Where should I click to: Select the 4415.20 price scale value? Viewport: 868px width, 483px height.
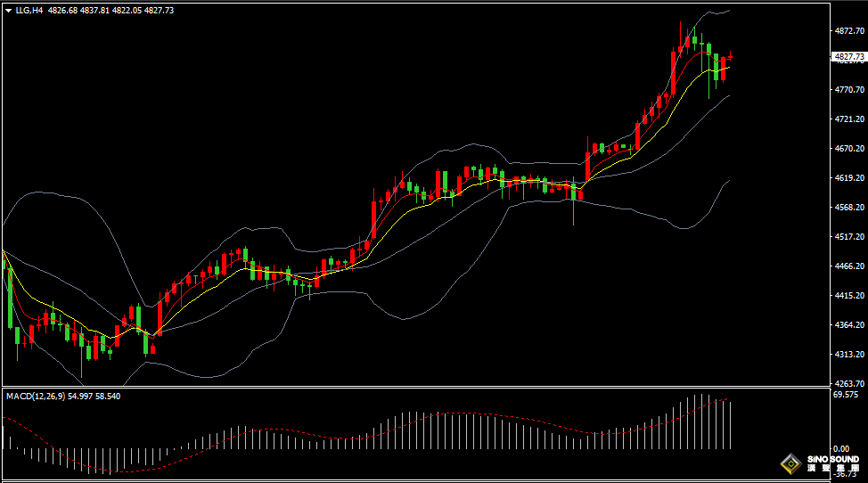pos(849,296)
